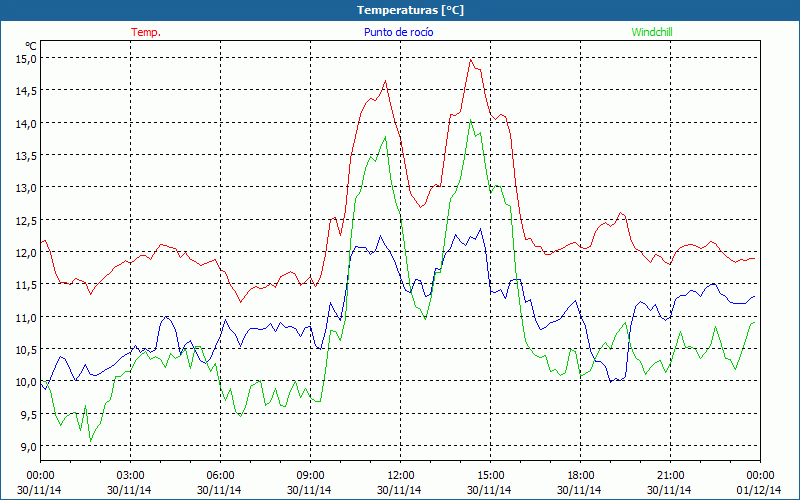
Task: Select the red 'Temp.' legend label
Action: click(x=146, y=32)
